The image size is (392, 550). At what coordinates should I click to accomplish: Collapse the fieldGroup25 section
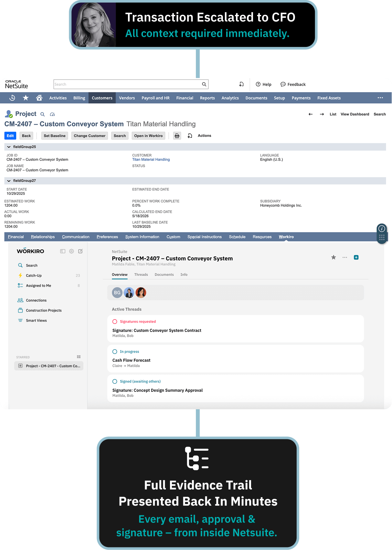tap(9, 147)
